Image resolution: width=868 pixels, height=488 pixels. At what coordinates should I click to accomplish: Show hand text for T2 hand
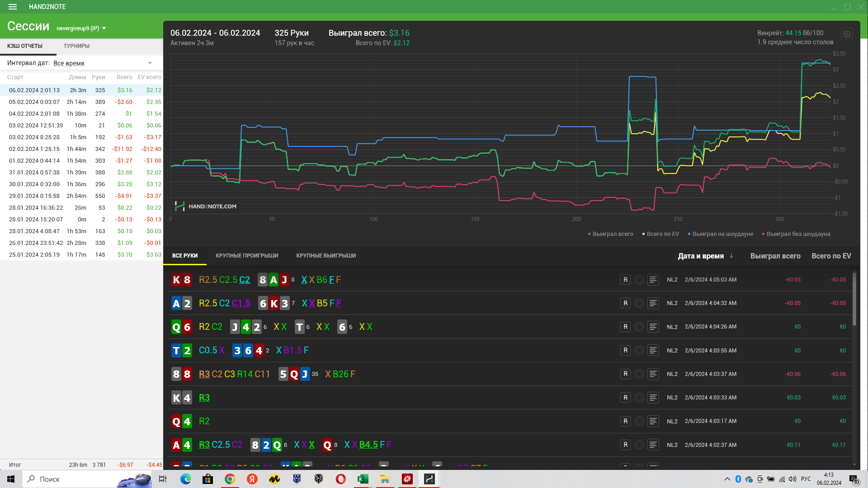coord(653,350)
